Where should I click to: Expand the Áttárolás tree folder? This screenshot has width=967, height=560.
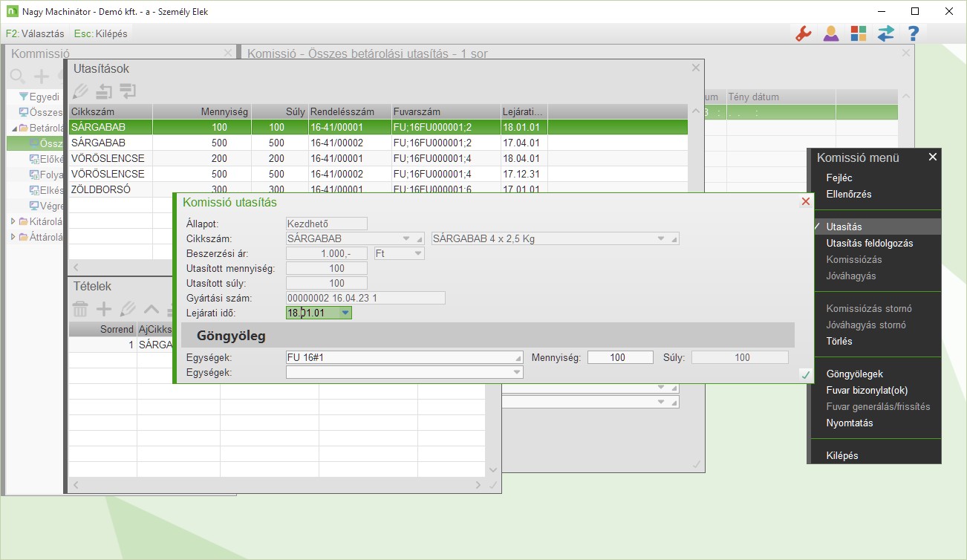[x=13, y=237]
